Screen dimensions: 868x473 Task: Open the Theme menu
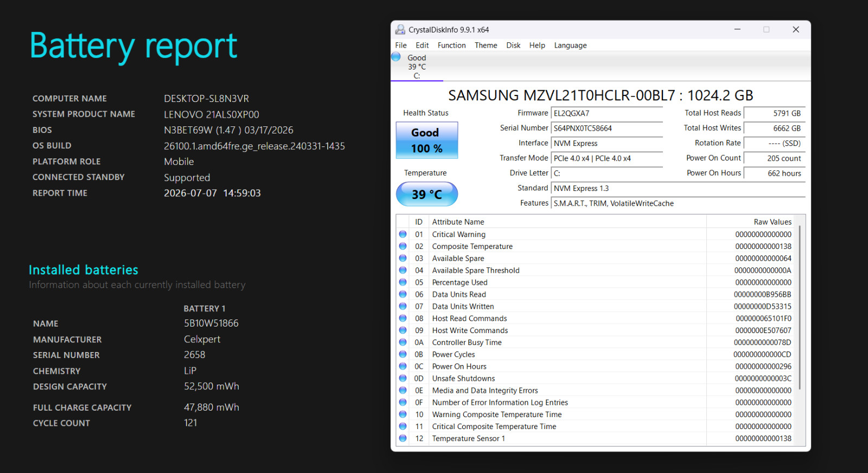coord(486,46)
